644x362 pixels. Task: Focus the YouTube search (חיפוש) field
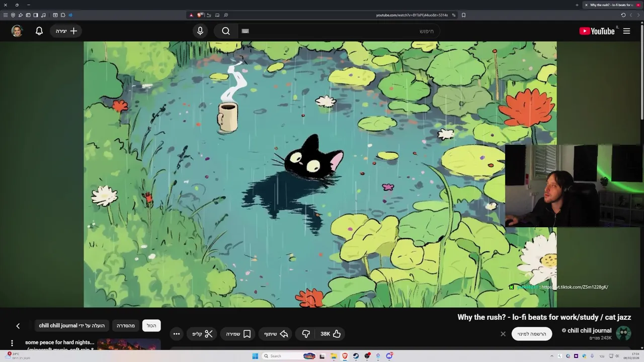[338, 31]
